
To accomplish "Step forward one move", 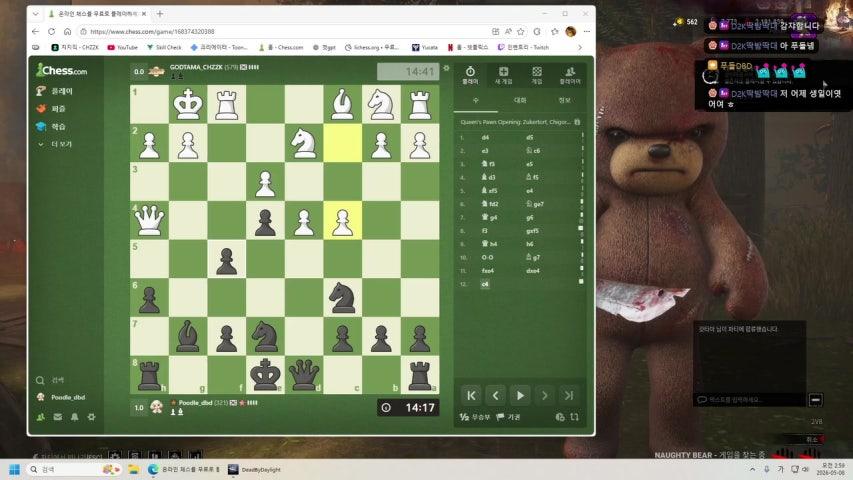I will (x=544, y=396).
